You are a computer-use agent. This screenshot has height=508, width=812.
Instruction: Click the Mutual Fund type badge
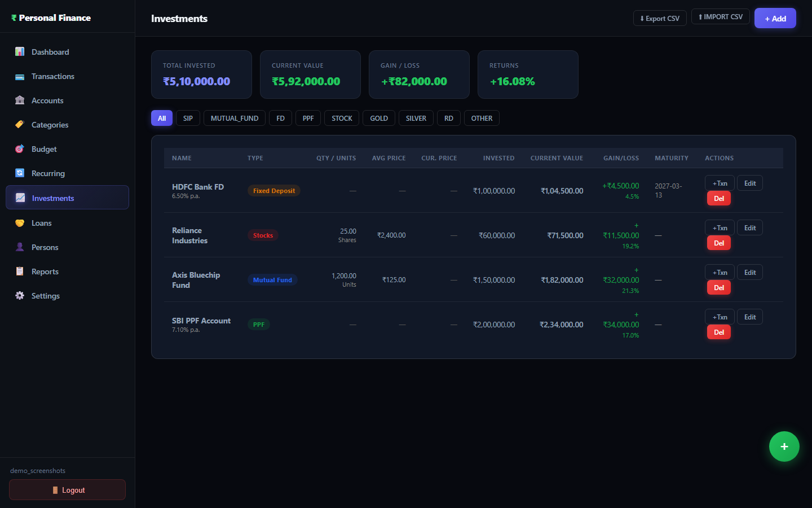(x=272, y=280)
